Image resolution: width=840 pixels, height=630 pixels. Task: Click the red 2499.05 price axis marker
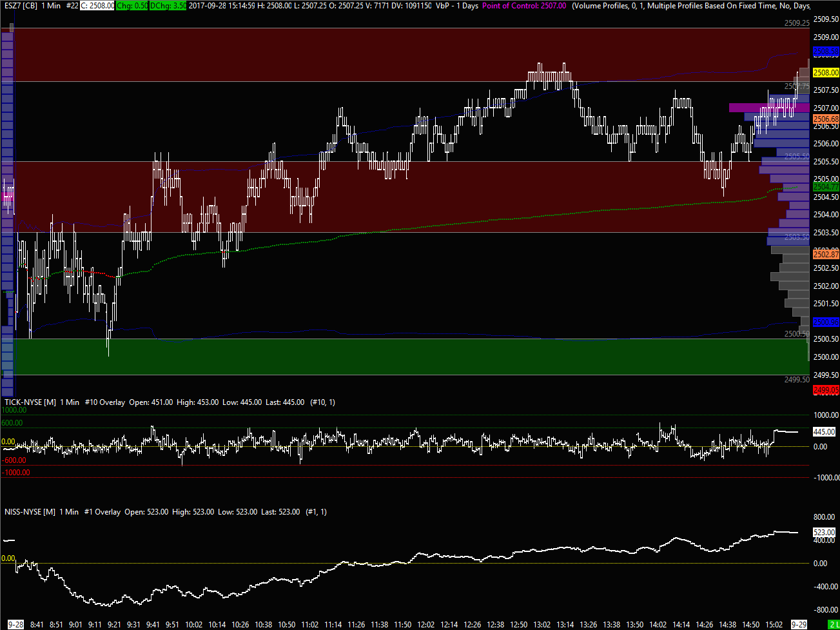tap(826, 390)
